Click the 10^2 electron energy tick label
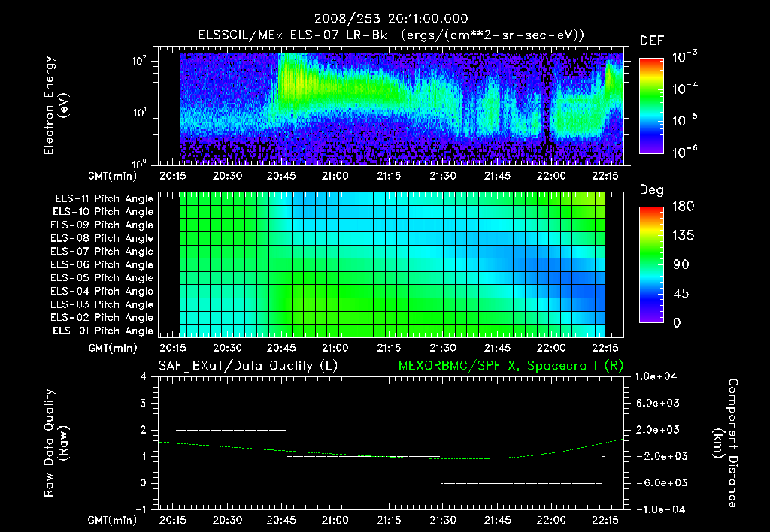Image resolution: width=770 pixels, height=532 pixels. (x=139, y=61)
